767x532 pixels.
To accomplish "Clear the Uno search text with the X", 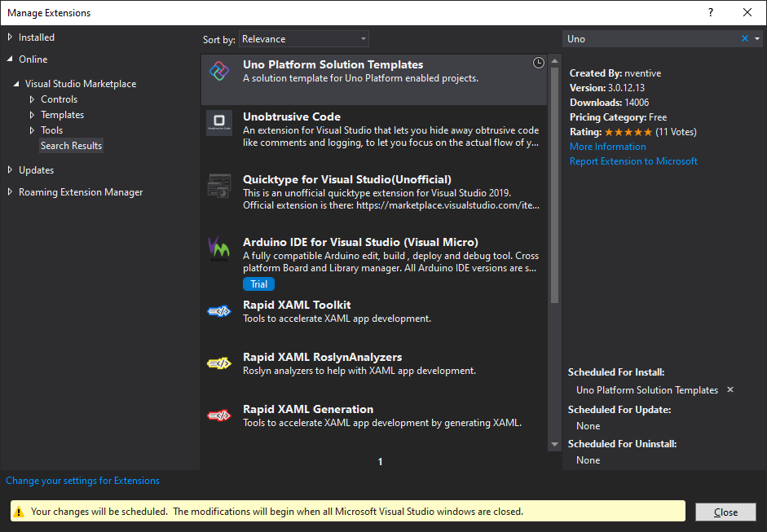I will (x=744, y=38).
